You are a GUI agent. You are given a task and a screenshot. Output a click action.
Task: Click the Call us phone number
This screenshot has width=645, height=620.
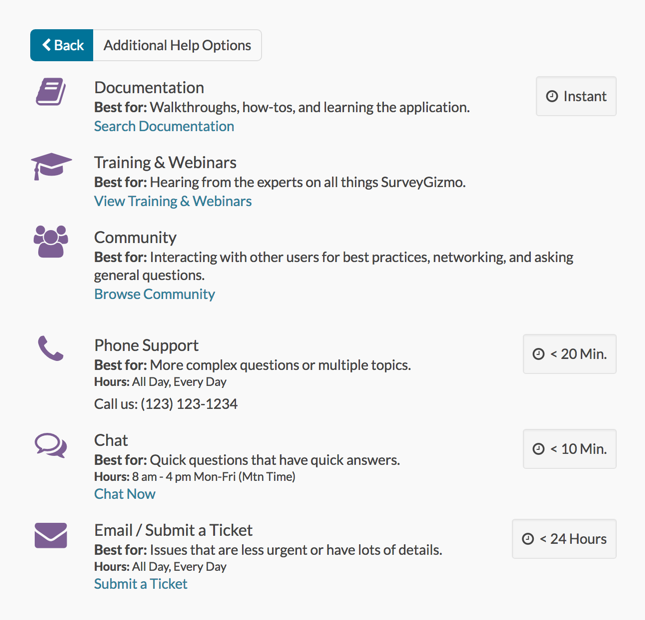[166, 404]
